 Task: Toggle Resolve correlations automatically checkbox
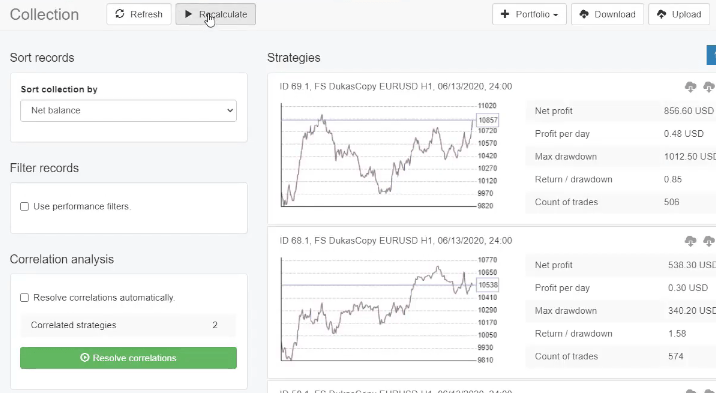coord(25,298)
